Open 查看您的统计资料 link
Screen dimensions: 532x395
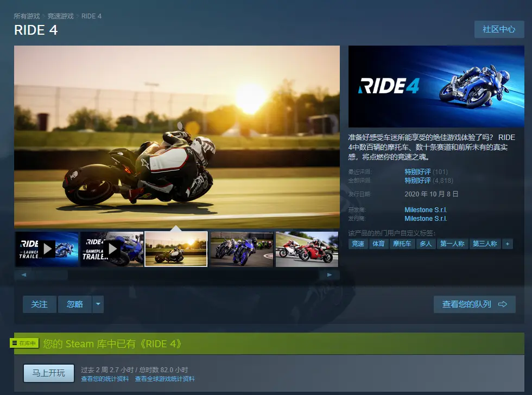(105, 379)
